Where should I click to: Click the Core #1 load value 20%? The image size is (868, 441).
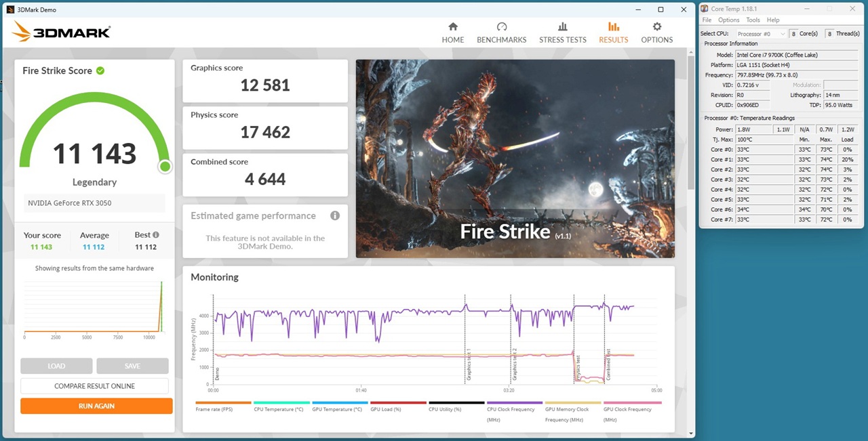coord(848,159)
